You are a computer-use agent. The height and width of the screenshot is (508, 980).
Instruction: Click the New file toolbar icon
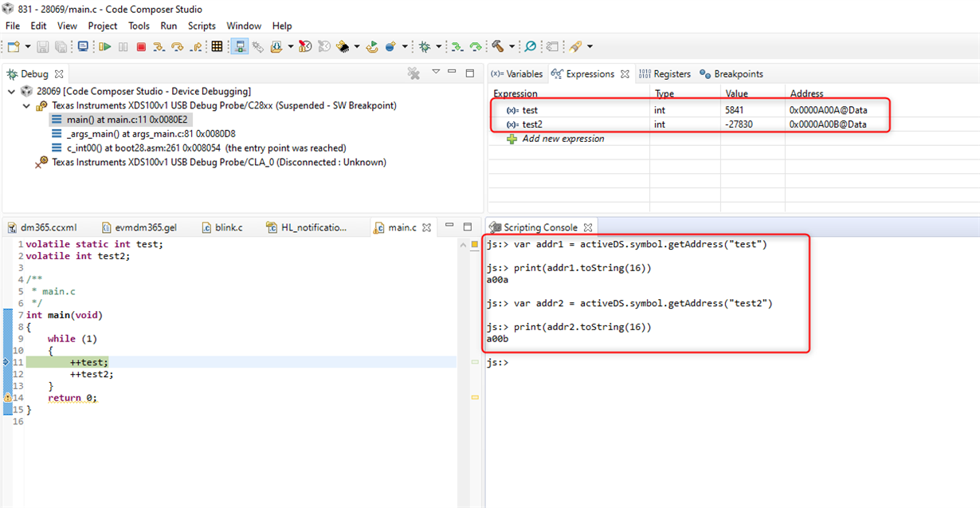14,47
